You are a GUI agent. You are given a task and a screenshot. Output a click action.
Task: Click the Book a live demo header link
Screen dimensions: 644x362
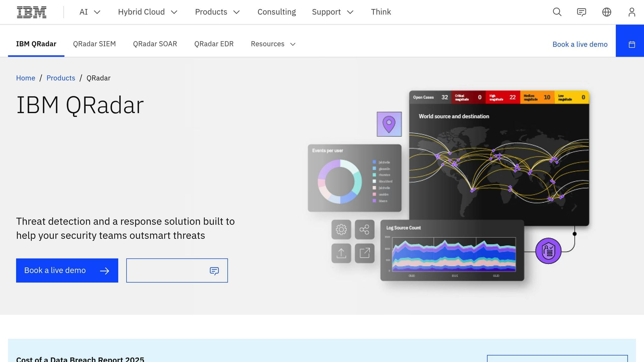(580, 44)
